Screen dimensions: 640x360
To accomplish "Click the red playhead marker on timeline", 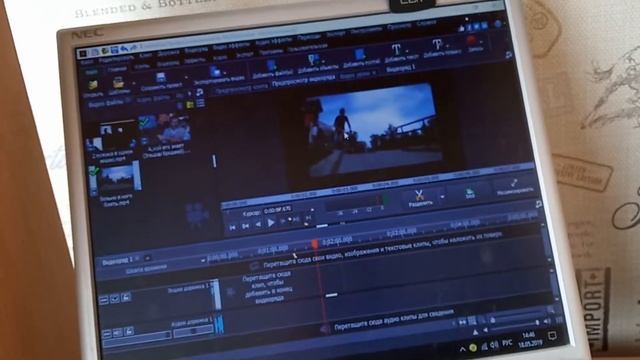I will pos(315,244).
